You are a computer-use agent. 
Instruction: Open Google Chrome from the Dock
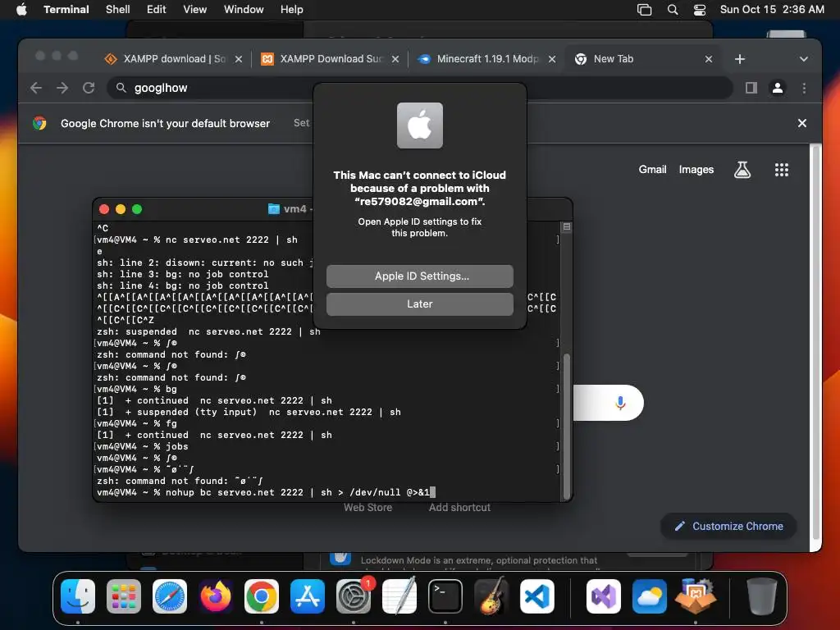point(262,596)
